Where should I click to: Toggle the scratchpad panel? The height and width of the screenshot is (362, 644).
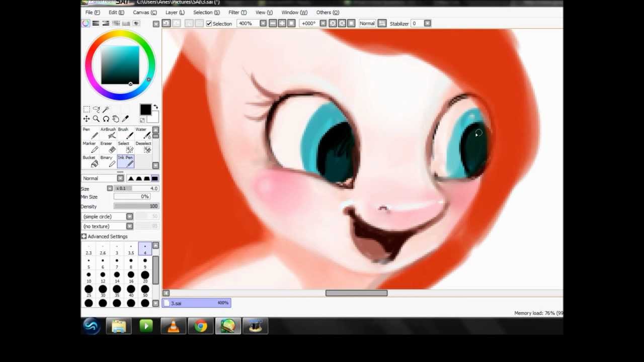pyautogui.click(x=136, y=23)
